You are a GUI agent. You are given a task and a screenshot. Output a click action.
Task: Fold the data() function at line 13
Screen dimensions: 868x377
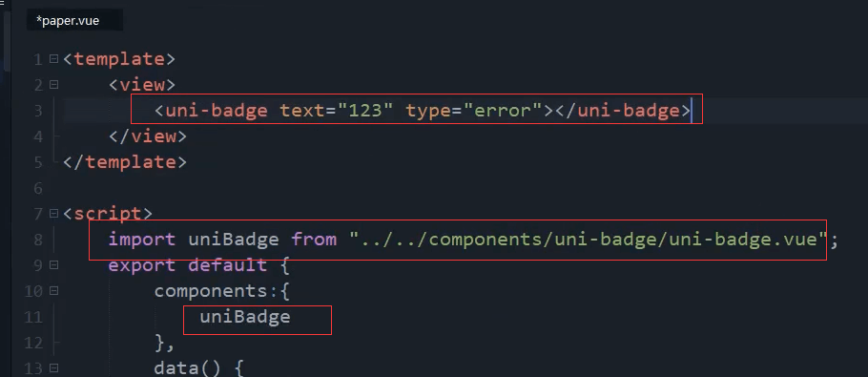pyautogui.click(x=53, y=367)
